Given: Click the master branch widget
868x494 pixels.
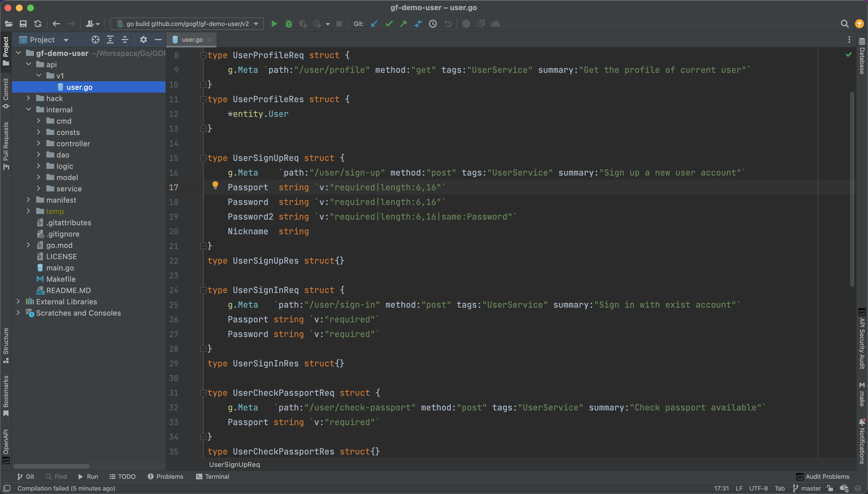Looking at the screenshot, I should 807,488.
